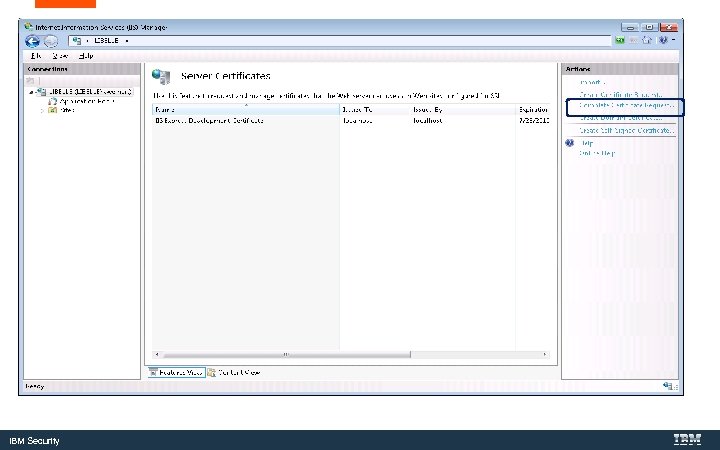The width and height of the screenshot is (720, 450).
Task: Open the File menu
Action: [36, 56]
